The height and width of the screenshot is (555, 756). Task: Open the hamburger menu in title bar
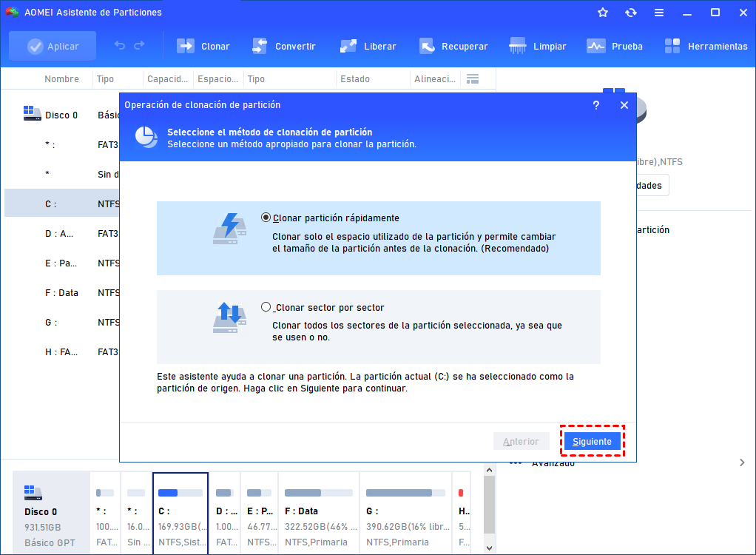(659, 13)
